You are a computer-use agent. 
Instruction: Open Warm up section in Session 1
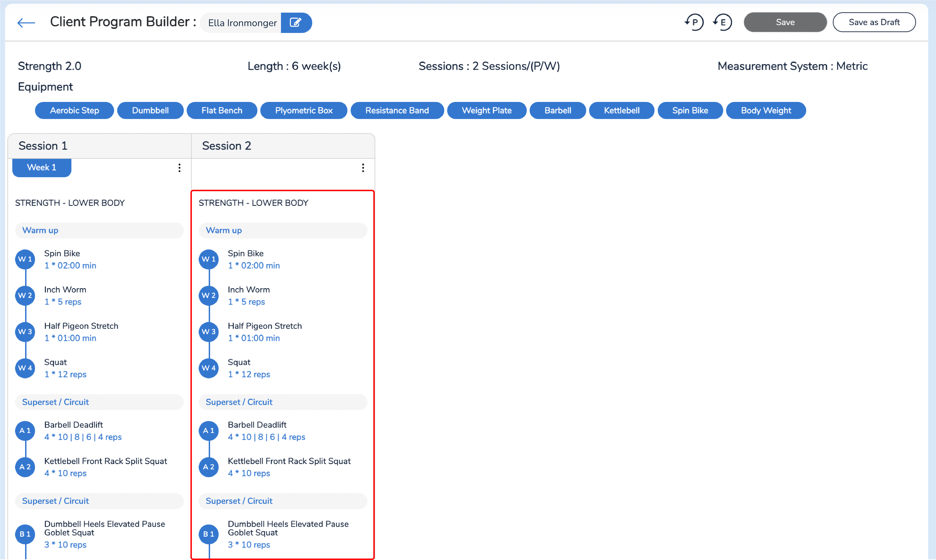99,230
